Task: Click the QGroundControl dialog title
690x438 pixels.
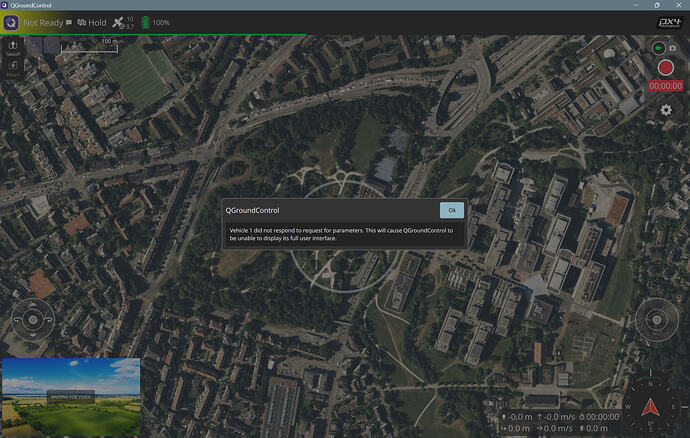Action: 253,210
